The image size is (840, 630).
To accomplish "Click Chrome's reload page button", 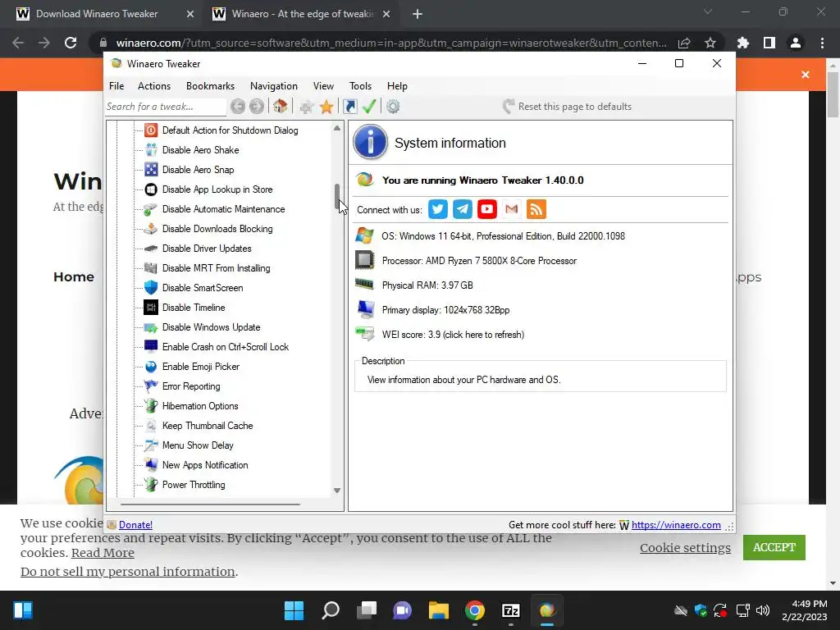I will (71, 43).
